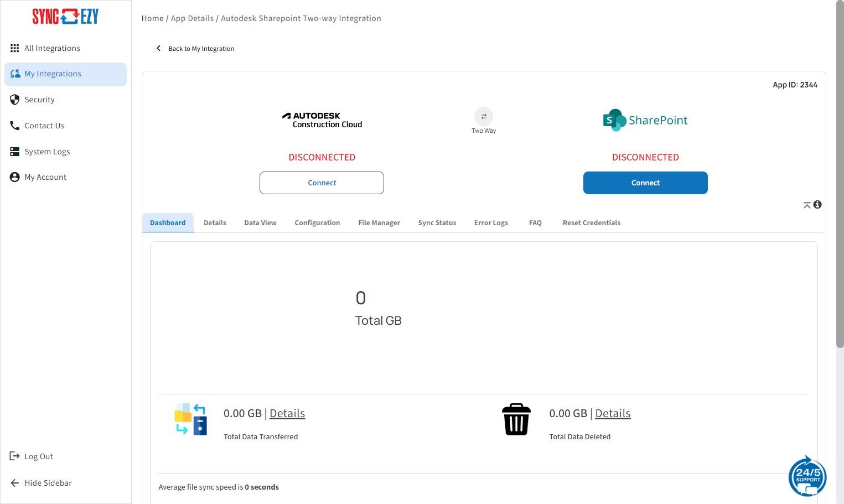Viewport: 844px width, 504px height.
Task: Click the SyncEzy logo in the sidebar
Action: pos(65,17)
